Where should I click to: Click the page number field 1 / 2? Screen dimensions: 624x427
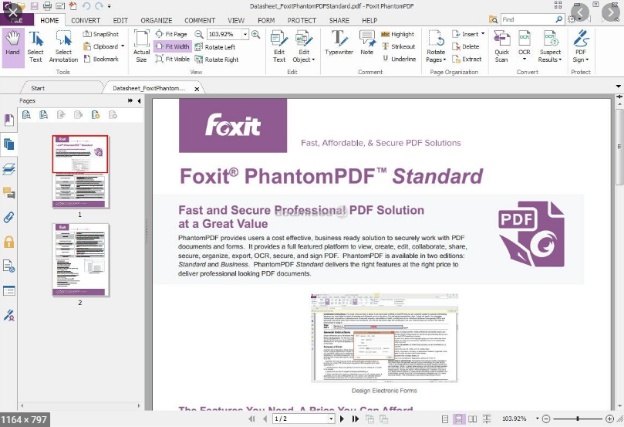click(300, 419)
